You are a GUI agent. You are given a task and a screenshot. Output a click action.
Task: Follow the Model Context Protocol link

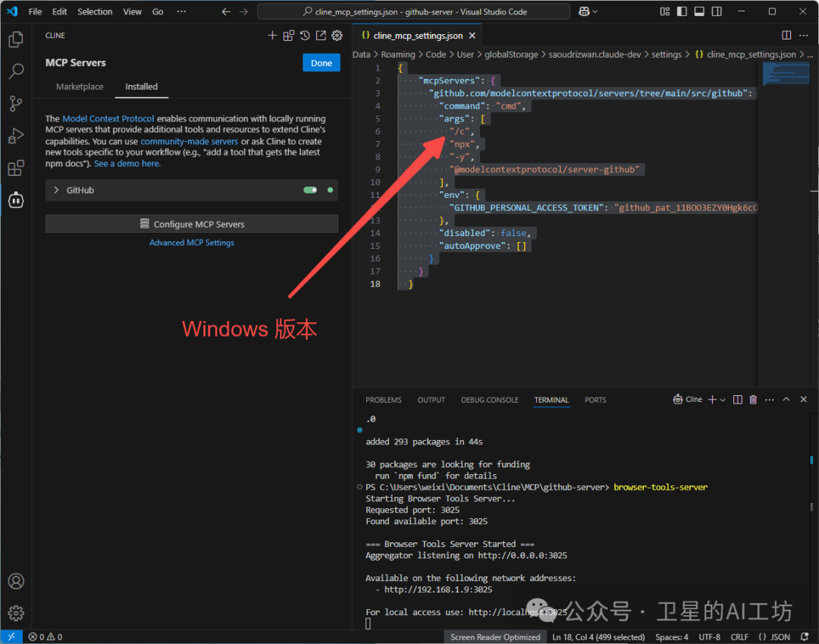point(108,118)
